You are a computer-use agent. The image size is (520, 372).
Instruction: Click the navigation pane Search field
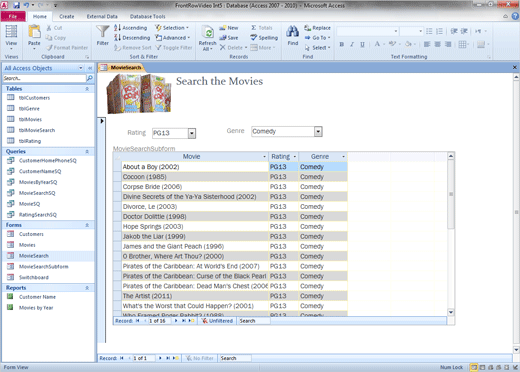[x=44, y=78]
